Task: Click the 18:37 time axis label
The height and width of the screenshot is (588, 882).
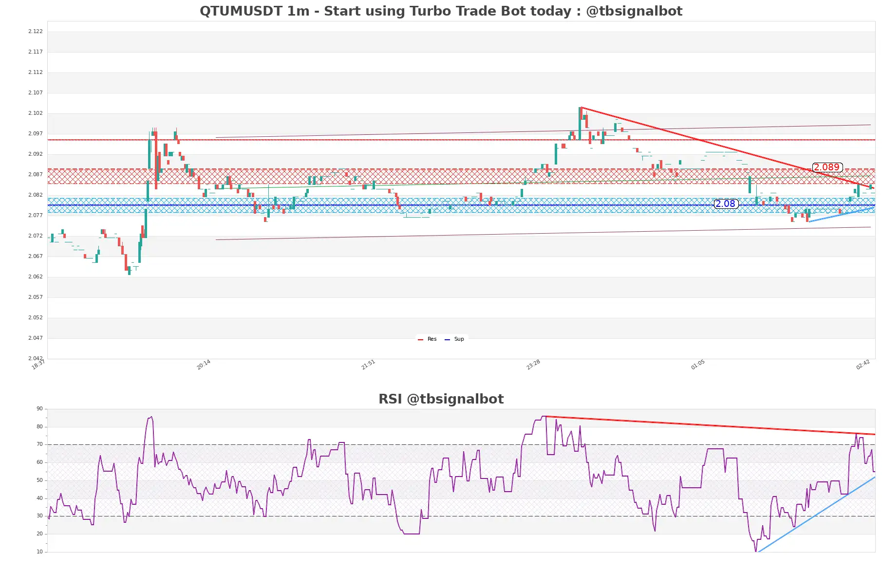Action: tap(38, 365)
